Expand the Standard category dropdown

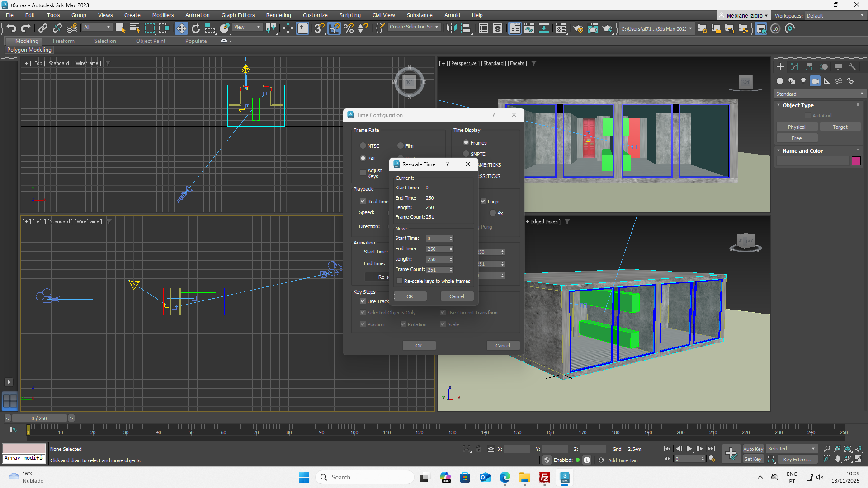[819, 94]
